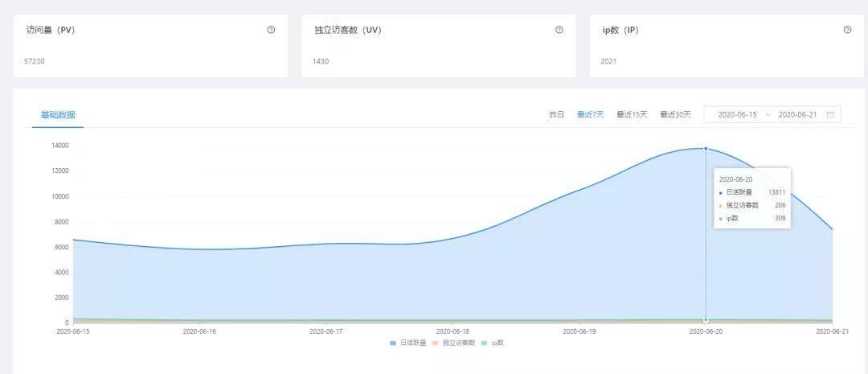
Task: Open start date field showing 2020-06-15
Action: pyautogui.click(x=737, y=115)
